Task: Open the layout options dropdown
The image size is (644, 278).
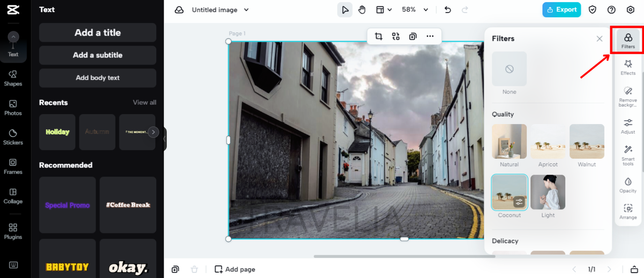Action: (x=384, y=10)
